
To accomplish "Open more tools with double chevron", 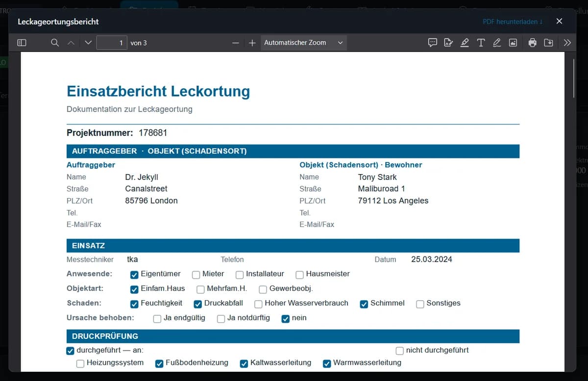I will [567, 43].
